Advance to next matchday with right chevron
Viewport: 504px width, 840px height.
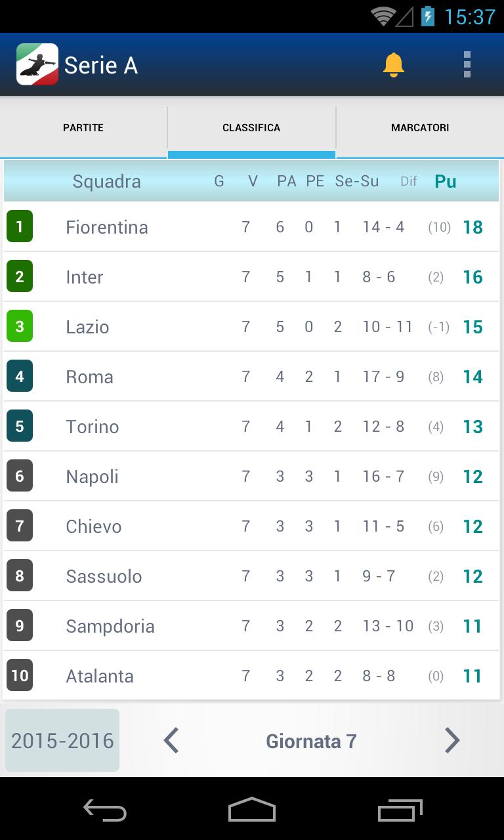click(x=451, y=740)
